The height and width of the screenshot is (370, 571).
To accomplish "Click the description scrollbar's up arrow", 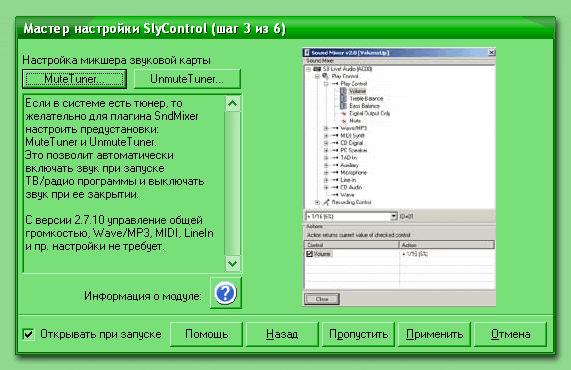I will pyautogui.click(x=232, y=104).
